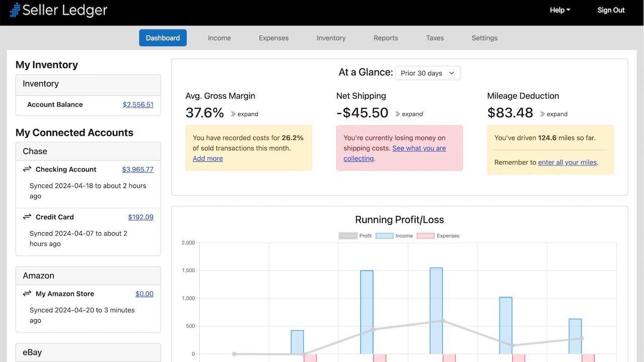Screen dimensions: 644x362
Task: Open Credit Card balance $192.09
Action: tap(141, 217)
